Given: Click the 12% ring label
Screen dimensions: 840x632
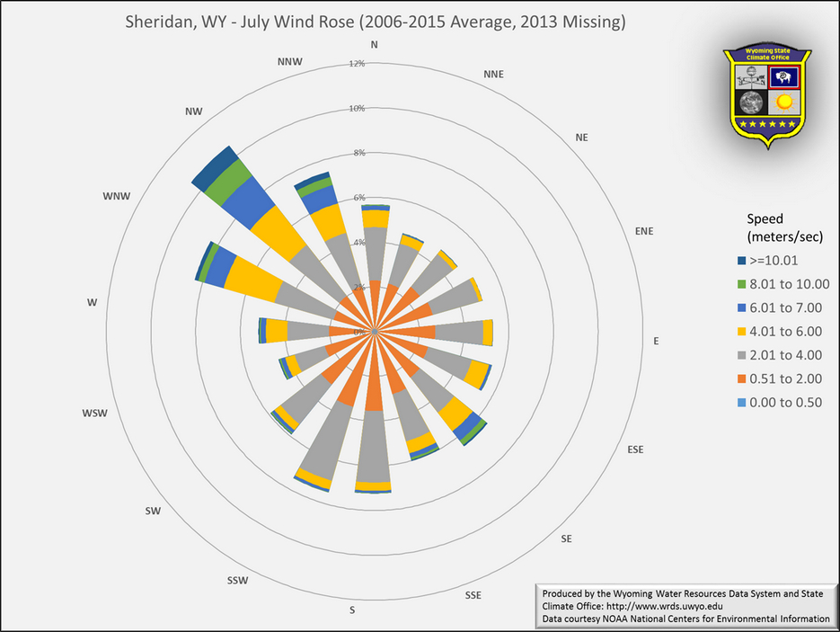Looking at the screenshot, I should click(357, 64).
